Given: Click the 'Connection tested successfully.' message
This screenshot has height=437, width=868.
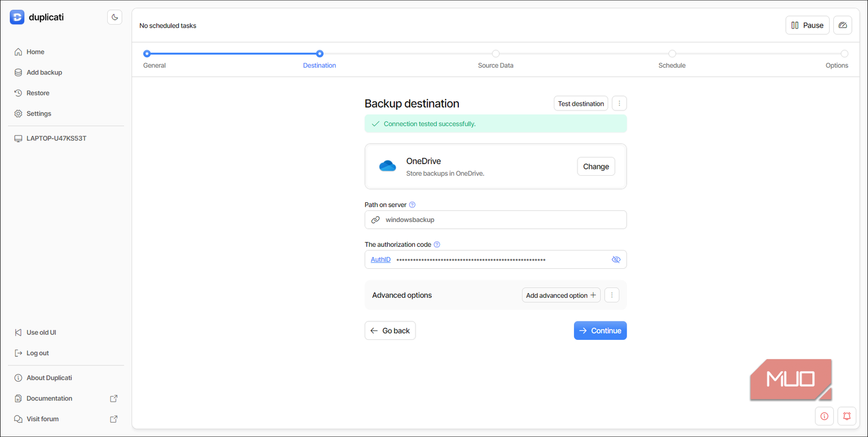Looking at the screenshot, I should click(x=429, y=124).
